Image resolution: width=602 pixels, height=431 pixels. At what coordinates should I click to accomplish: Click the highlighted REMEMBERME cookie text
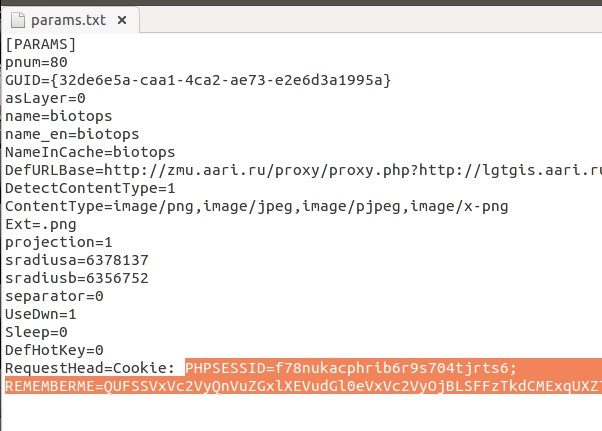(x=300, y=386)
